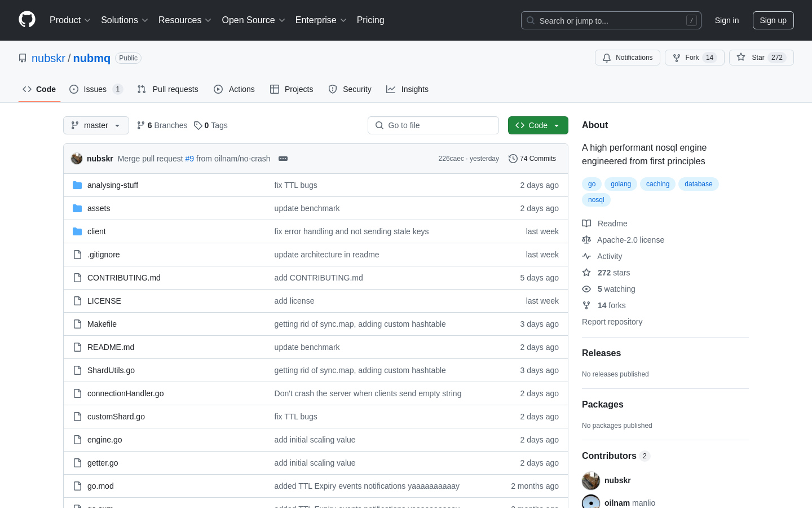Image resolution: width=812 pixels, height=508 pixels.
Task: Click the tag icon beside 0 Tags
Action: click(x=198, y=125)
